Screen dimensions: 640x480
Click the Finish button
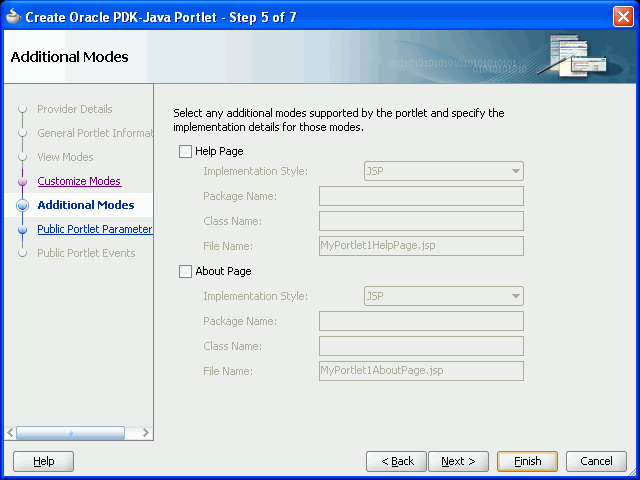tap(527, 461)
